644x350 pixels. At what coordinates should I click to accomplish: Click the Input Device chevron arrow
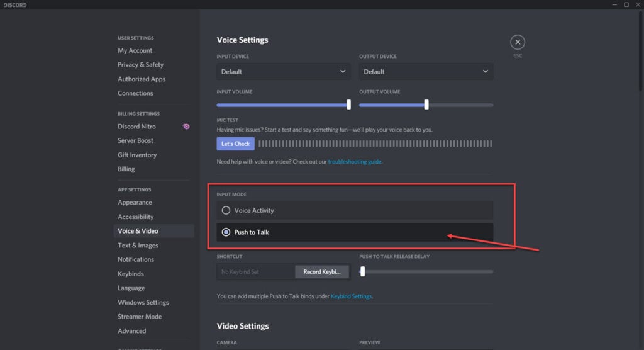tap(343, 72)
